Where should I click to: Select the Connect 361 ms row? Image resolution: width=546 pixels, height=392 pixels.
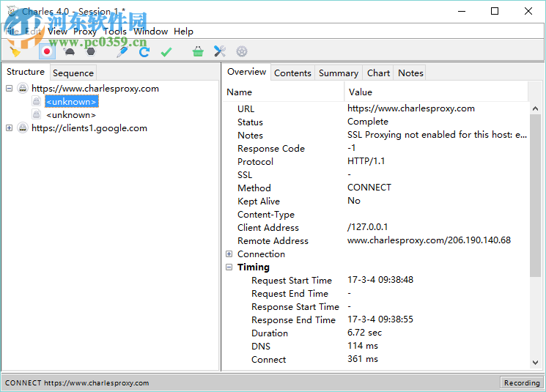tap(376, 360)
